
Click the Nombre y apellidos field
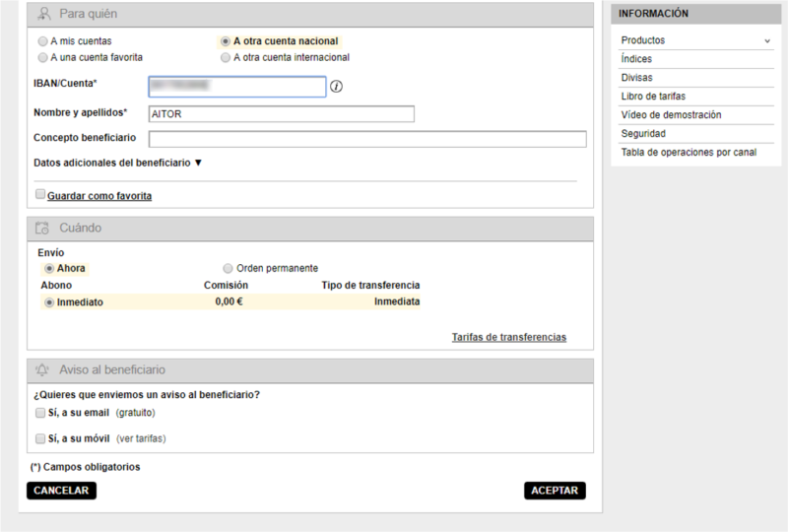pos(281,114)
